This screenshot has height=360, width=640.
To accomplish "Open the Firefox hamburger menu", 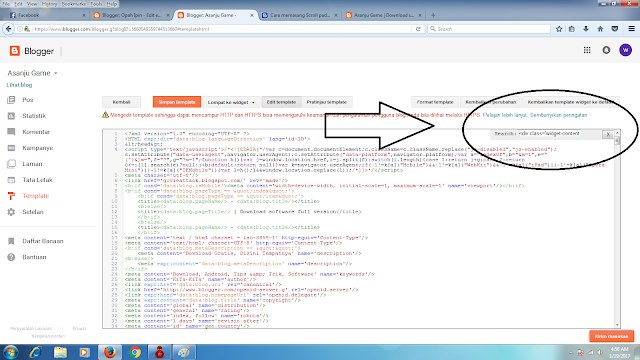I will click(631, 29).
